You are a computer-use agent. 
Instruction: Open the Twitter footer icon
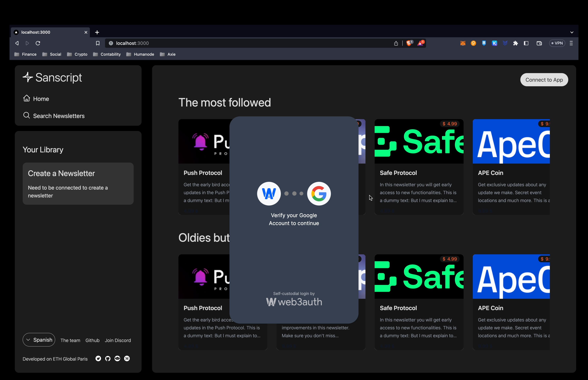pyautogui.click(x=98, y=359)
